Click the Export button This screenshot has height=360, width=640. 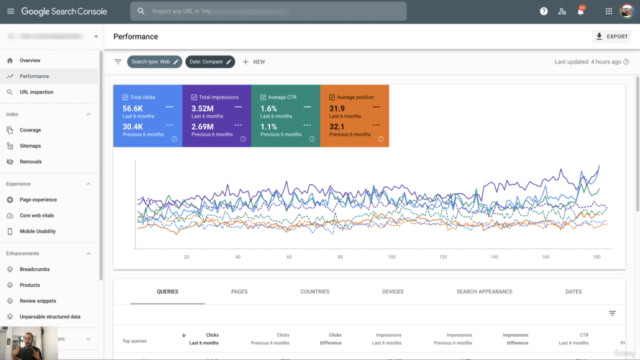point(611,36)
